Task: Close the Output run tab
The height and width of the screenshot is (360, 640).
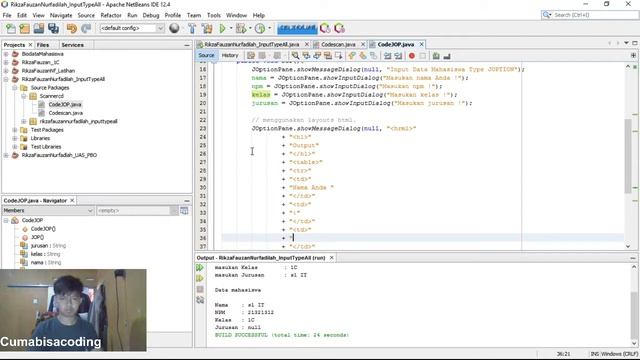Action: (x=331, y=258)
